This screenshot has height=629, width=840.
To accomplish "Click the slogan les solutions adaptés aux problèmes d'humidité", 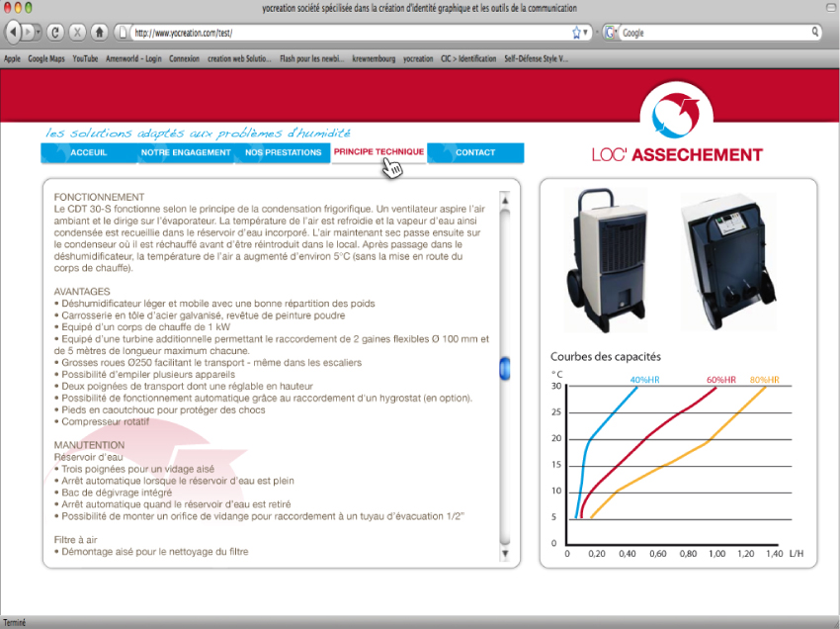I will tap(198, 133).
